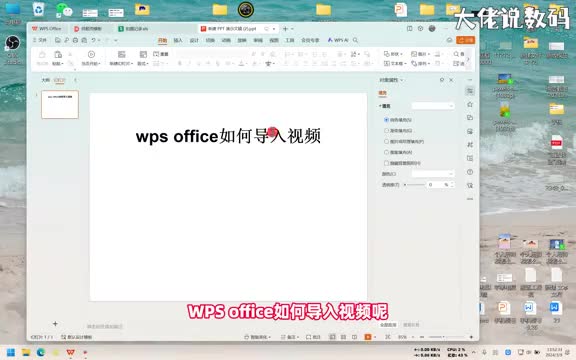This screenshot has width=576, height=360.
Task: Click the zoom in plus icon
Action: pyautogui.click(x=471, y=337)
